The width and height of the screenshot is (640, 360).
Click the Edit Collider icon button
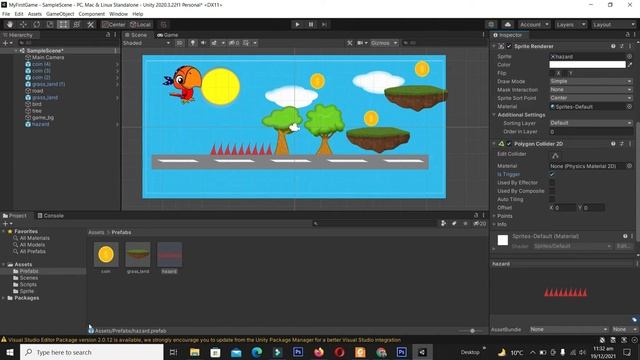555,155
